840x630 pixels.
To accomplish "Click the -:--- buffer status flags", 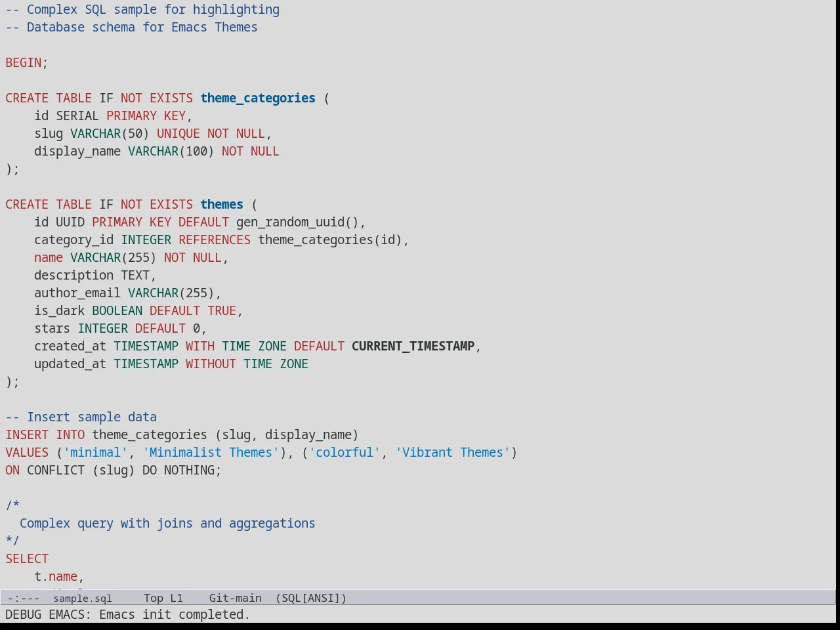I will pyautogui.click(x=24, y=598).
